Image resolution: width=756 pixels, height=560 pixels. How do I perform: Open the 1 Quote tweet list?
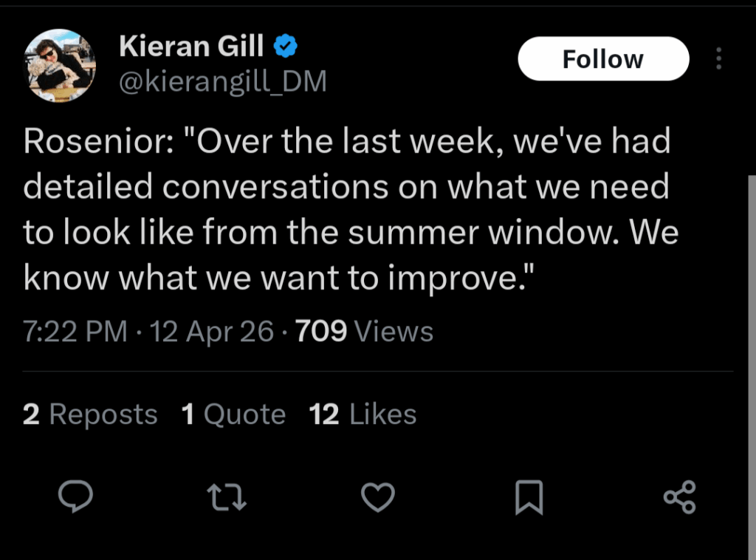(233, 414)
